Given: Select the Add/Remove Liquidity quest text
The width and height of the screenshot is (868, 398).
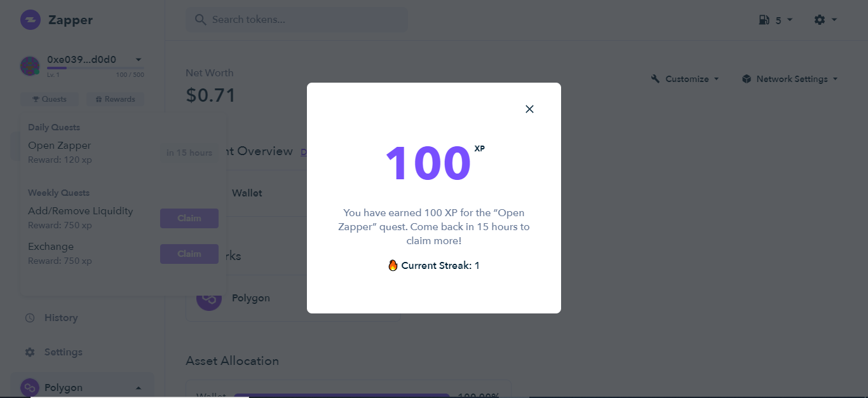Looking at the screenshot, I should pos(81,211).
